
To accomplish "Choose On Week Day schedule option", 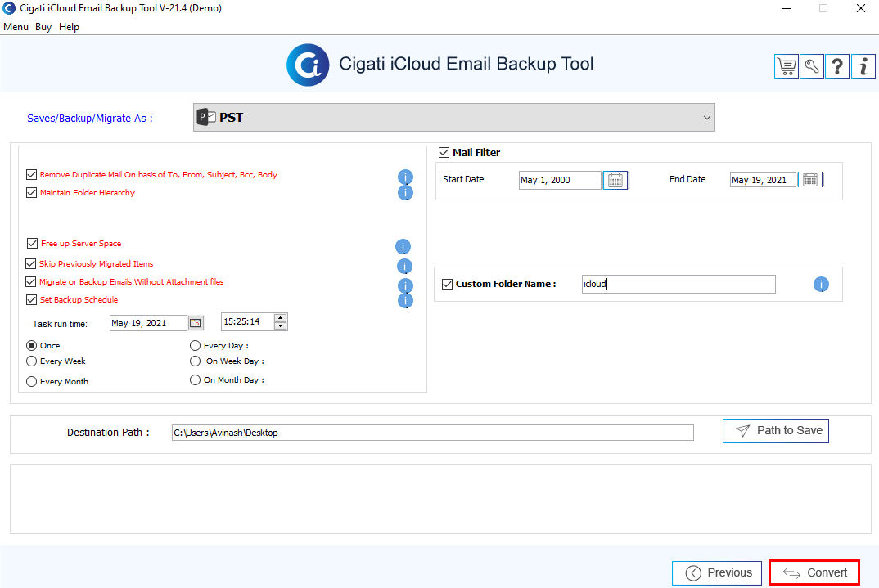I will click(195, 361).
